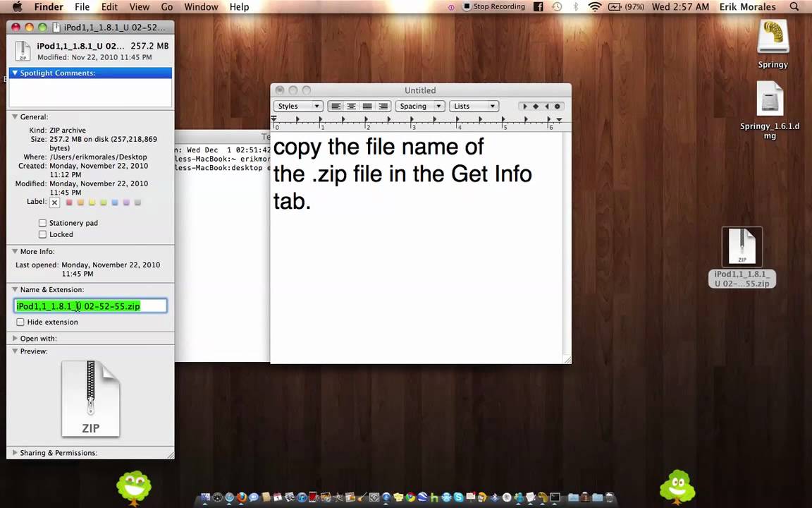
Task: Align text left in TextEdit toolbar
Action: point(336,107)
